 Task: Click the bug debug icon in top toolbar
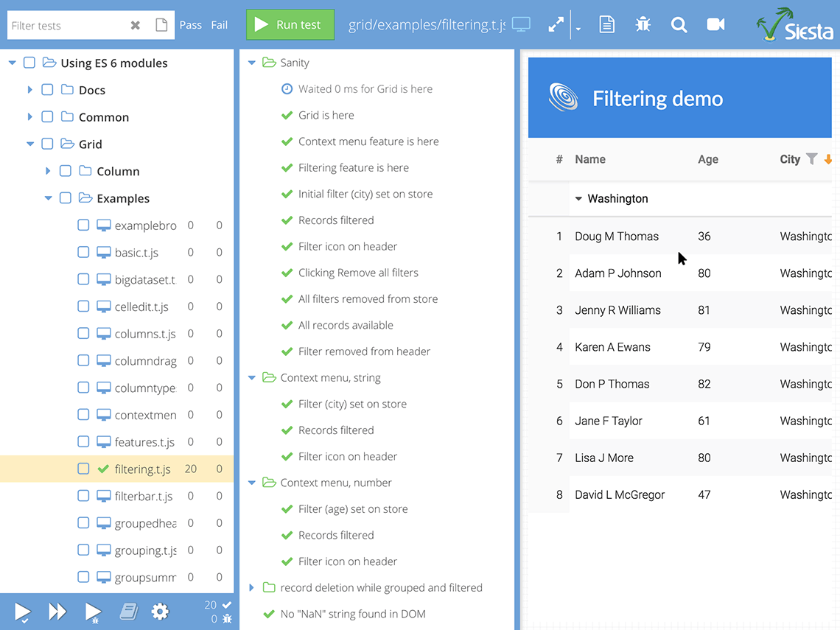click(643, 24)
